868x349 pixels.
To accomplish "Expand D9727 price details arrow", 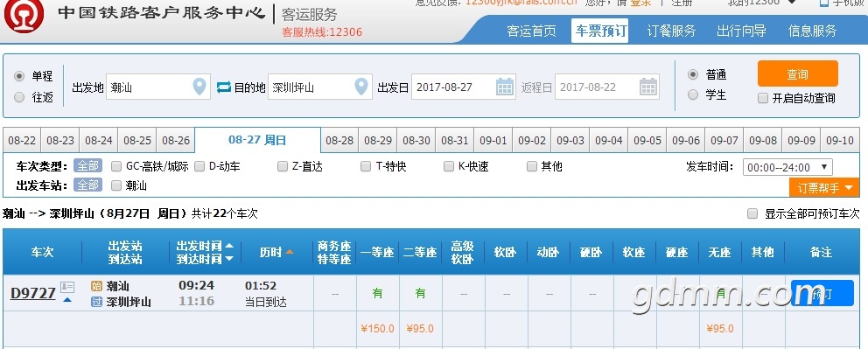I will pos(67,300).
